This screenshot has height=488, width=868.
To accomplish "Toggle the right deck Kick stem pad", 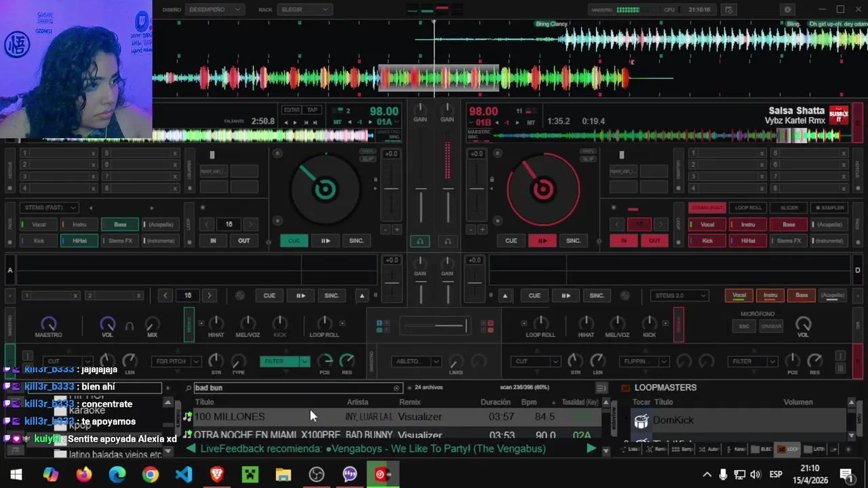I will click(707, 241).
